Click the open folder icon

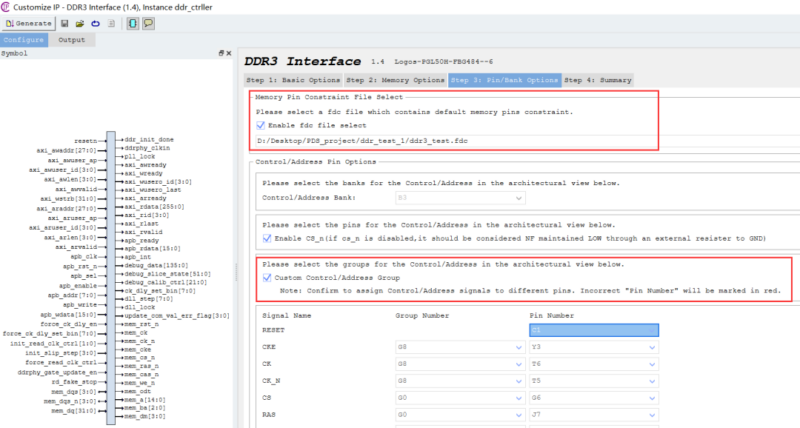(80, 22)
